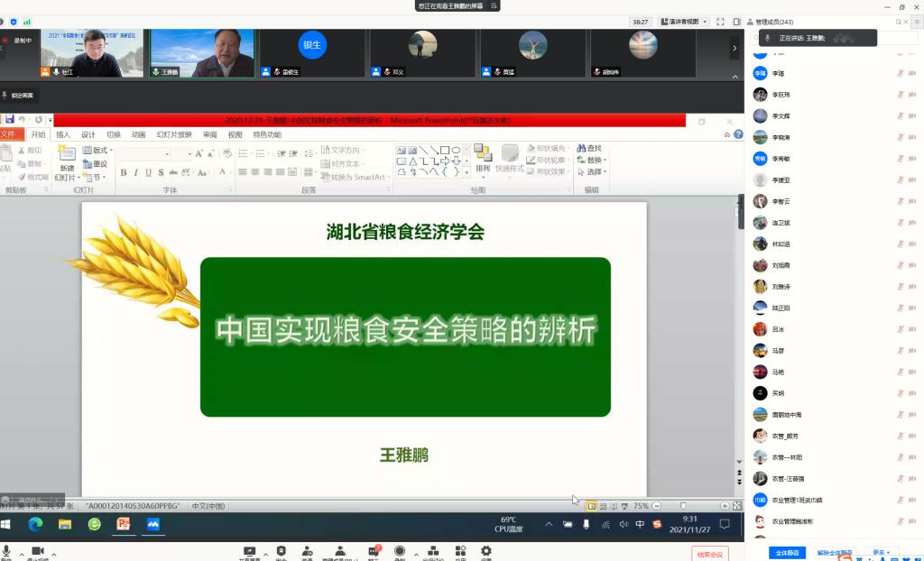This screenshot has height=561, width=924.
Task: Click the settings gear in meeting toolbar
Action: pos(486,552)
